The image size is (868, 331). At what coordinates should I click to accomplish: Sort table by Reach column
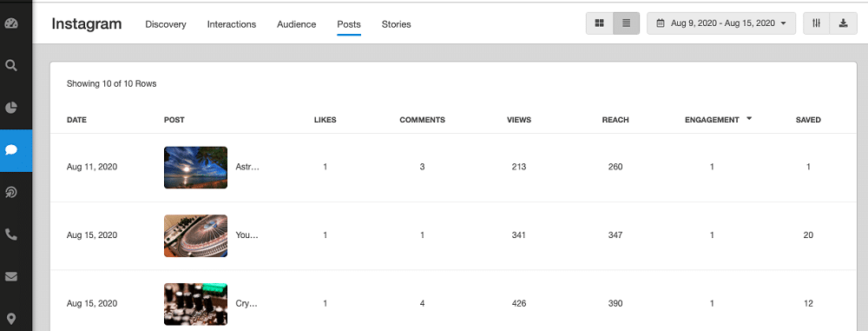coord(615,120)
